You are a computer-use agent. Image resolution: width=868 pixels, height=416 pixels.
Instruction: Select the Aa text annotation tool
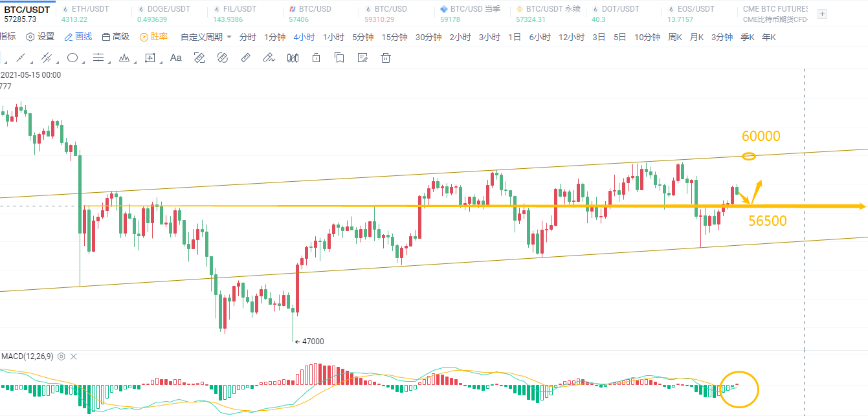175,58
